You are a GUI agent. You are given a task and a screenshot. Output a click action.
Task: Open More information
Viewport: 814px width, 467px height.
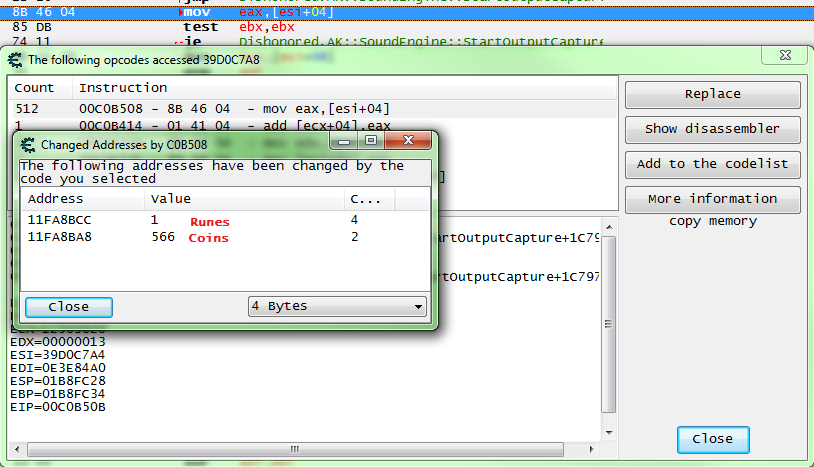pyautogui.click(x=713, y=199)
